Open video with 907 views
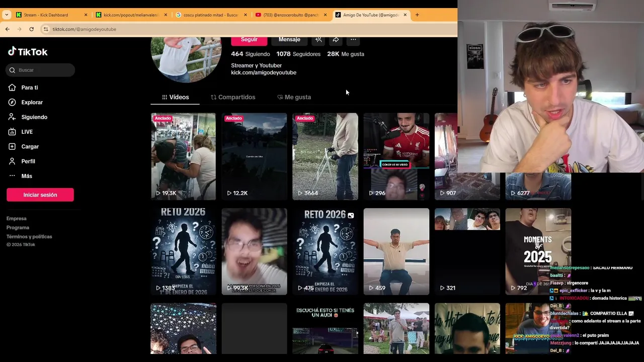Image resolution: width=644 pixels, height=362 pixels. click(x=446, y=156)
